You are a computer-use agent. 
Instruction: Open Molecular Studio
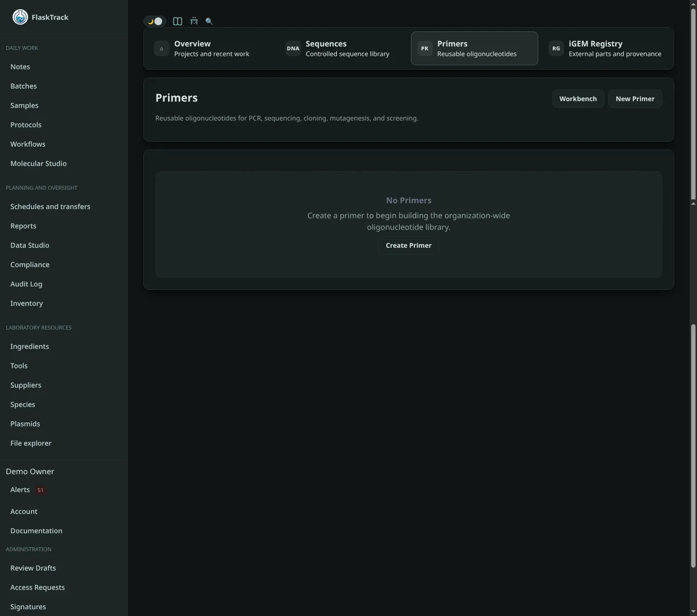pos(64,164)
